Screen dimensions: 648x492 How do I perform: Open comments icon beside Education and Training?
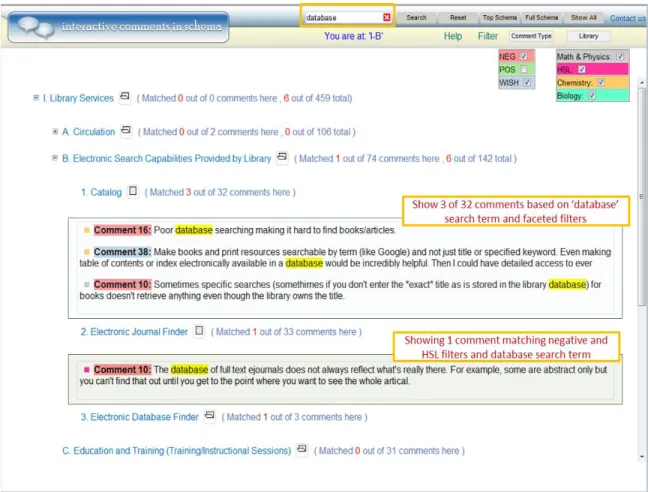[x=302, y=449]
